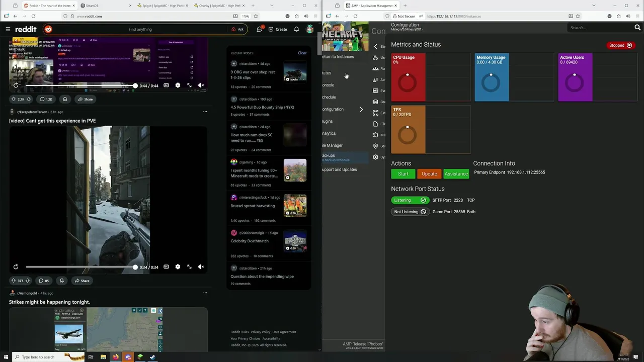Downvote the post with 377 votes
Screen dimensions: 644x362
28,281
